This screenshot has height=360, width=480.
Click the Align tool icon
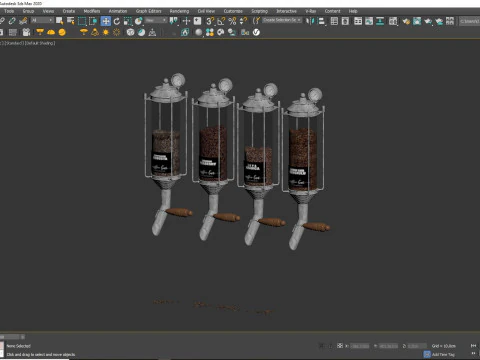pos(321,21)
